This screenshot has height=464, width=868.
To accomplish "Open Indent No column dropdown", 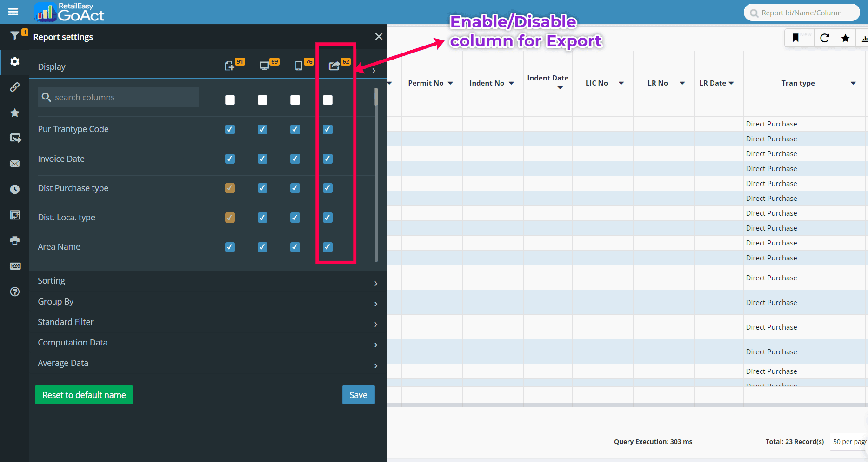I will (x=511, y=83).
